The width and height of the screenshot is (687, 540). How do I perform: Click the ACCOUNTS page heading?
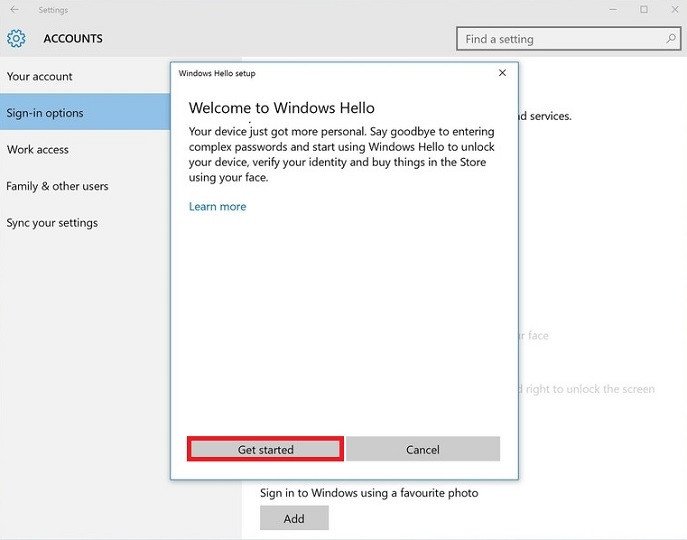(73, 39)
